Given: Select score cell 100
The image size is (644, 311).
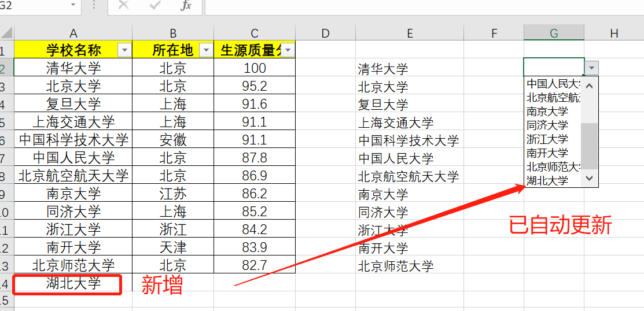Looking at the screenshot, I should coord(255,67).
